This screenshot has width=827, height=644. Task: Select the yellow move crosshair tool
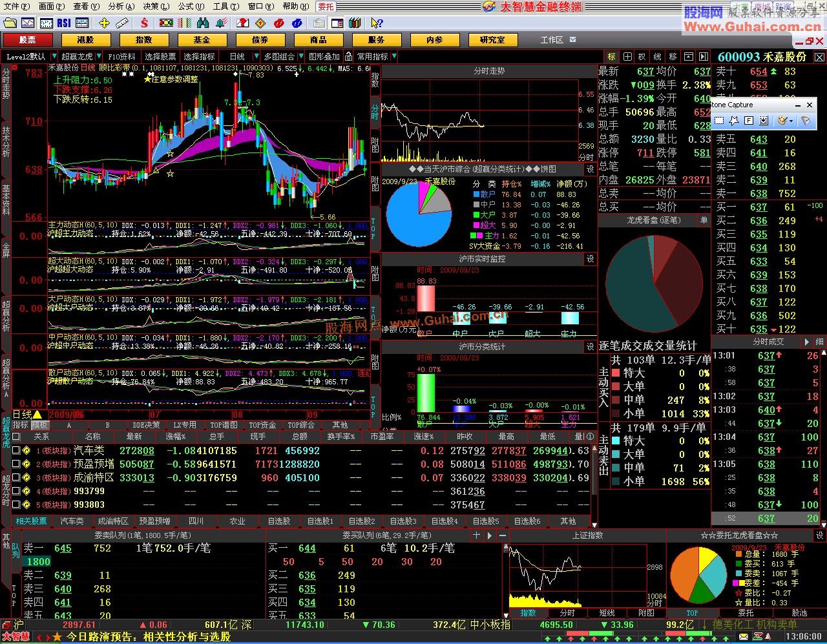click(104, 23)
